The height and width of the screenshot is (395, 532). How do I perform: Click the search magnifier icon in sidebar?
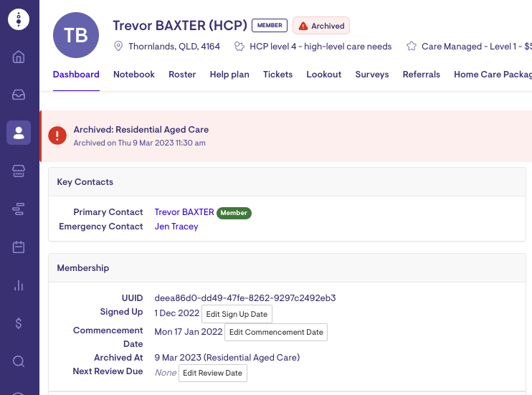click(19, 361)
